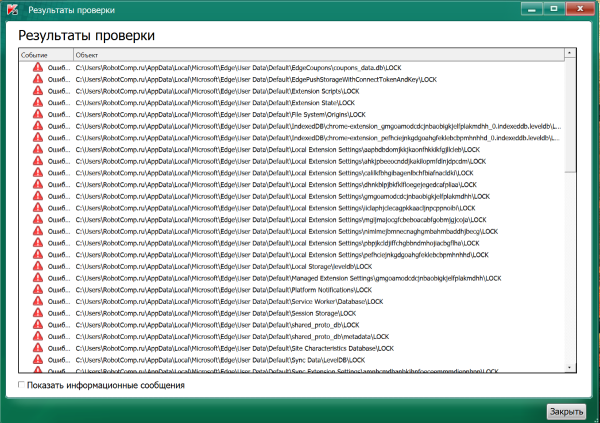The image size is (600, 423).
Task: Maximize the Результаты проверки window
Action: click(554, 9)
